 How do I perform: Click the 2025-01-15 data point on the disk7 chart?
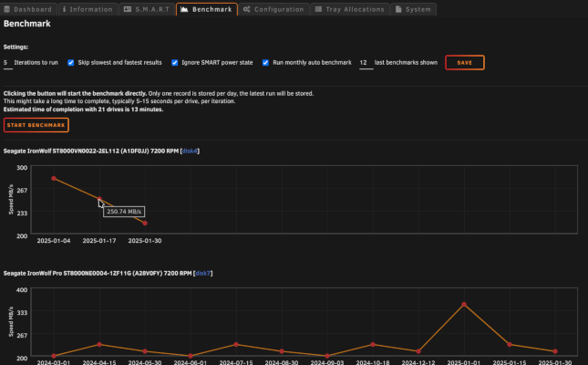pyautogui.click(x=510, y=344)
